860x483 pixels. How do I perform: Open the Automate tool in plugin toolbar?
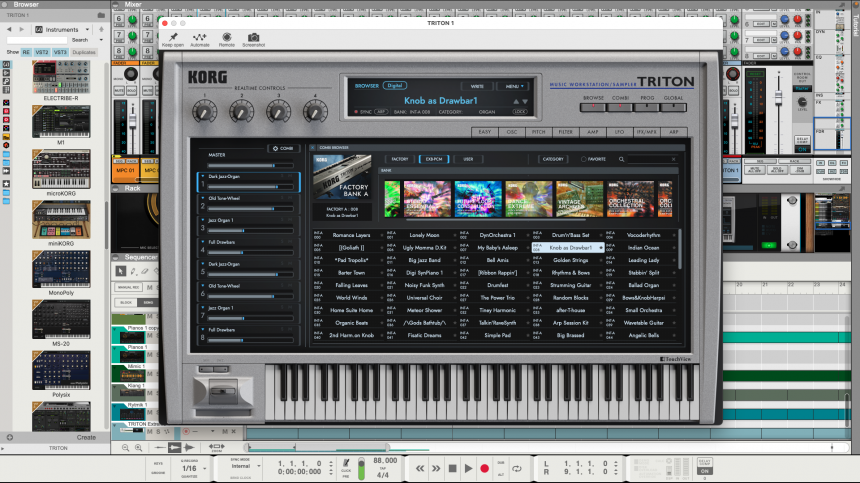click(200, 37)
